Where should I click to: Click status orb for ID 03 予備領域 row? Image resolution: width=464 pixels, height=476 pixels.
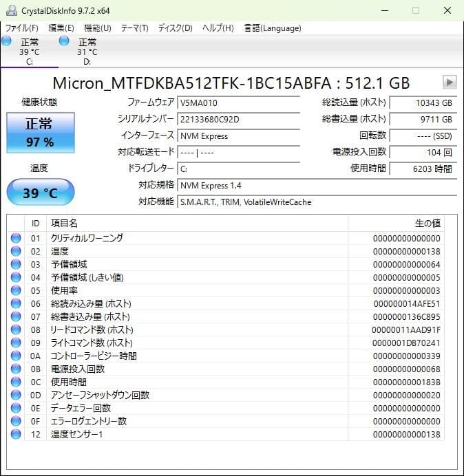16,264
